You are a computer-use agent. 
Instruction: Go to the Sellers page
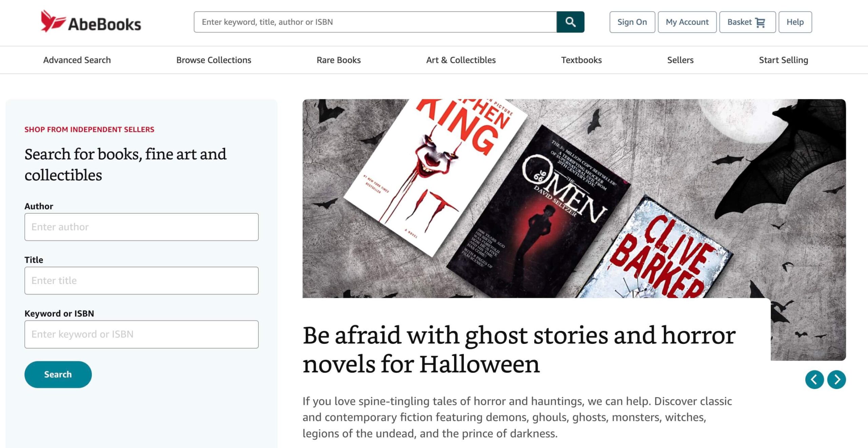pos(680,60)
